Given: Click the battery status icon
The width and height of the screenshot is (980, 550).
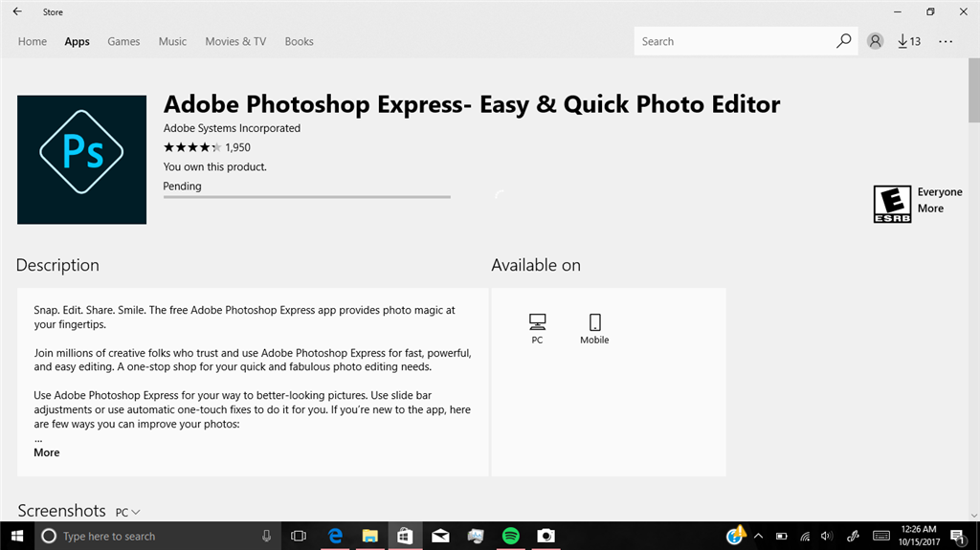Looking at the screenshot, I should (781, 537).
